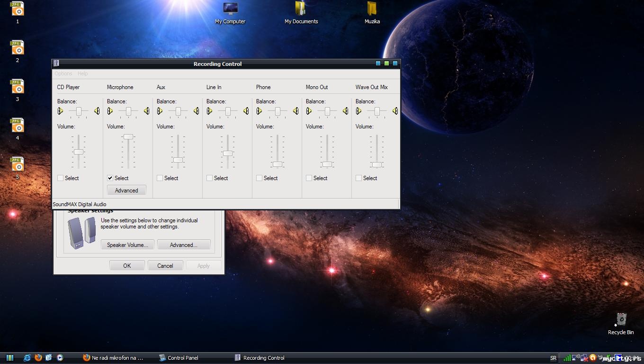Click the green signal strength tray icon

[567, 358]
